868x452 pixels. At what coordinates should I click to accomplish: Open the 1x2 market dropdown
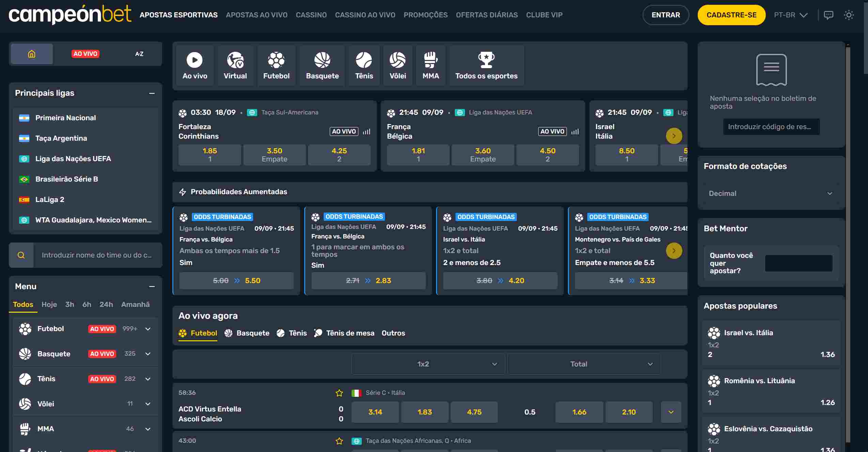click(428, 364)
